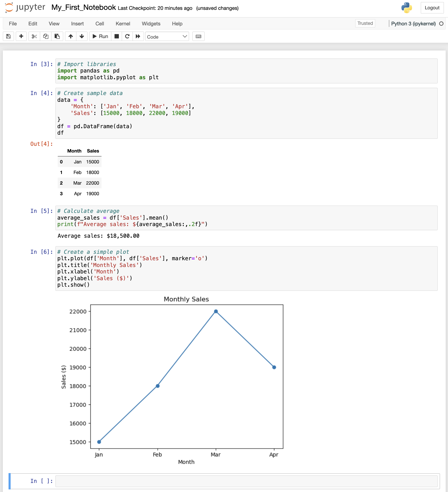Open the cell type Code dropdown
448x492 pixels.
coord(167,37)
